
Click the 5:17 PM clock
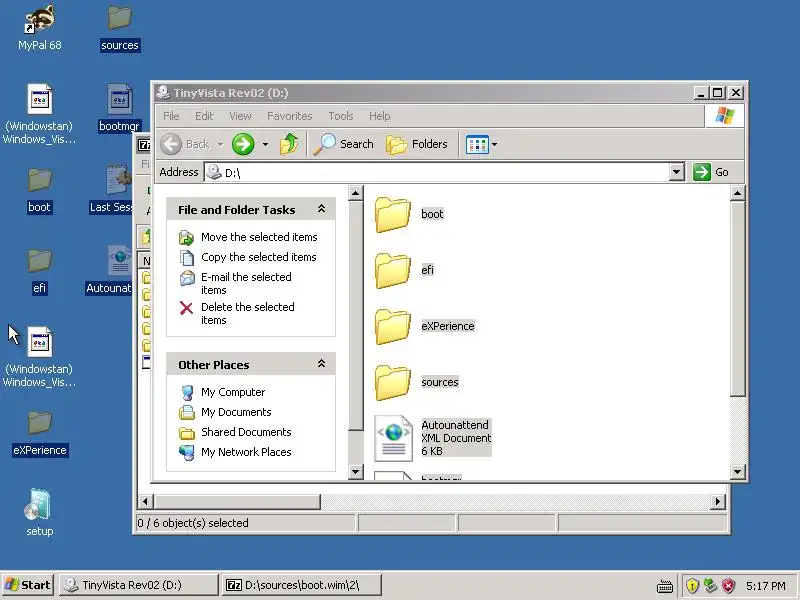765,586
